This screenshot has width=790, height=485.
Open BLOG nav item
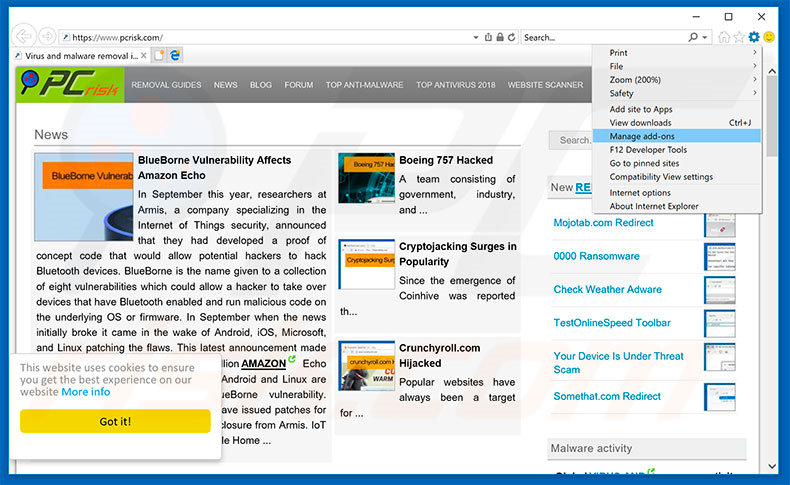(260, 85)
